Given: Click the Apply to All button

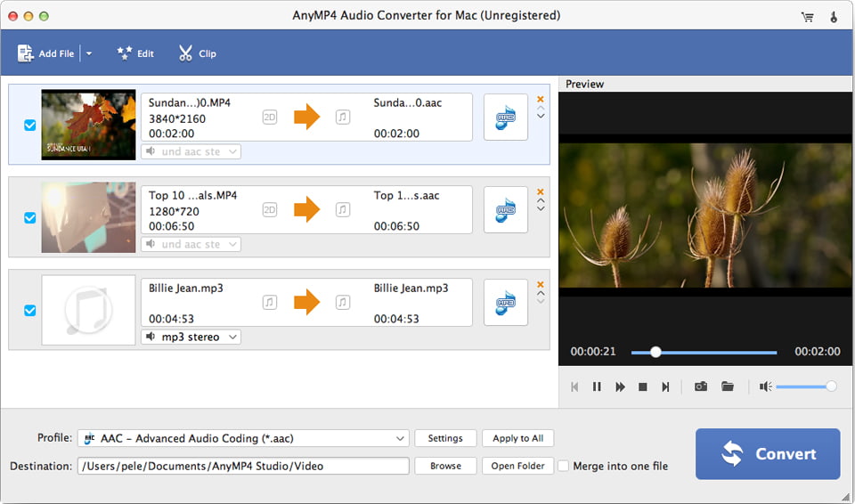Looking at the screenshot, I should (517, 438).
